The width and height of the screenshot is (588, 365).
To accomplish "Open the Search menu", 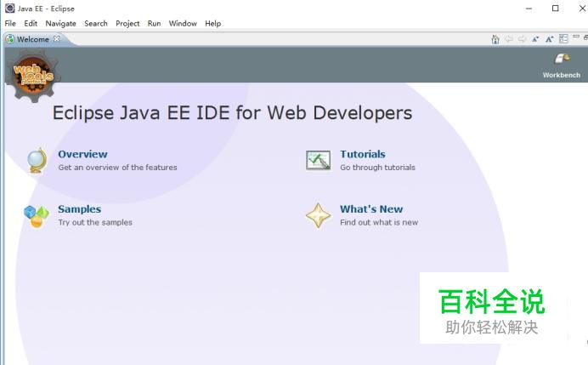I will point(96,23).
